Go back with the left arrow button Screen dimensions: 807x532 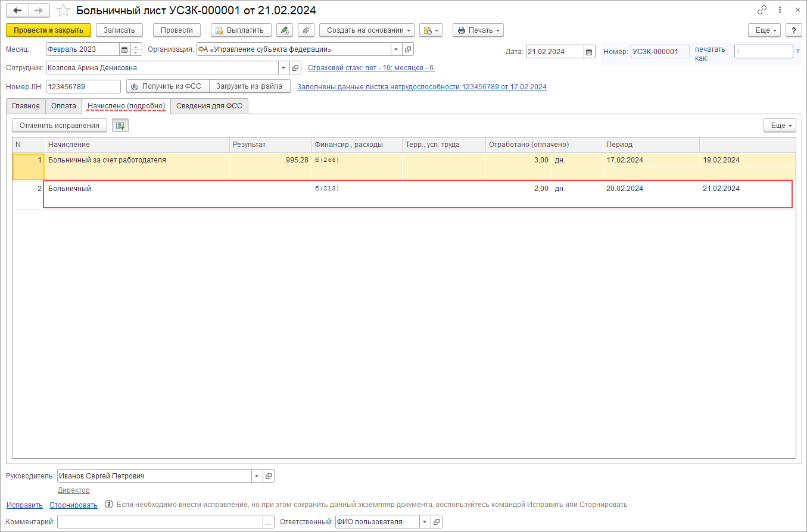(17, 10)
